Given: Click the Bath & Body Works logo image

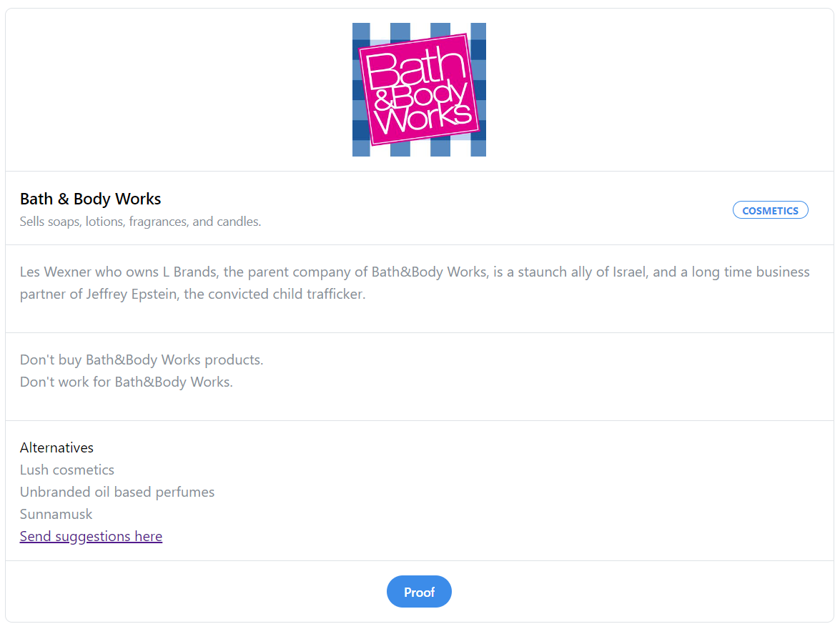Looking at the screenshot, I should click(419, 89).
